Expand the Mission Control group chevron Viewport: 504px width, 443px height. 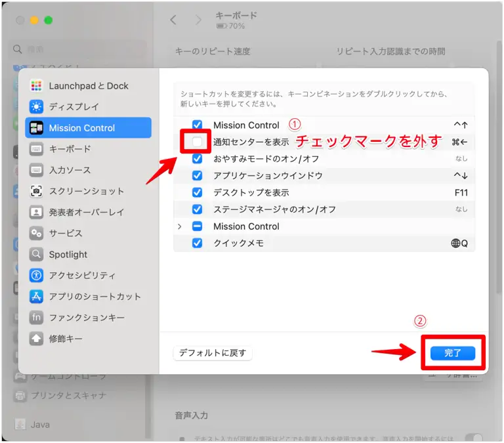pyautogui.click(x=180, y=226)
